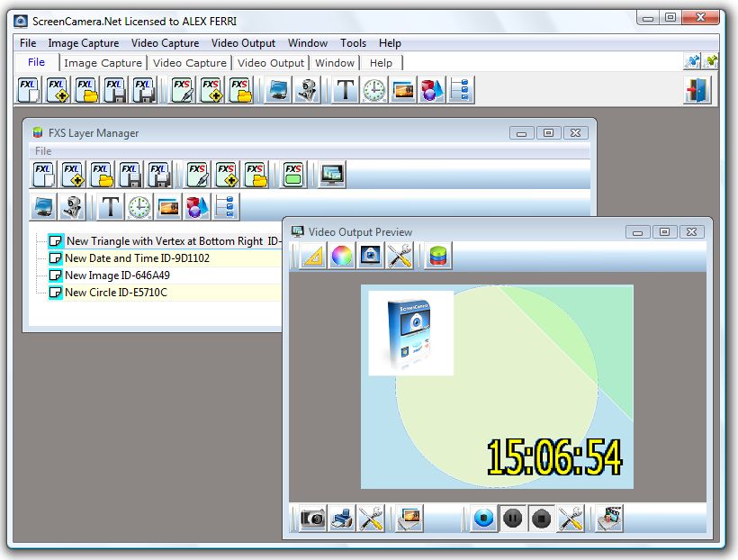Viewport: 738px width, 560px height.
Task: Click the webcam icon in the main toolbar
Action: pyautogui.click(x=308, y=90)
